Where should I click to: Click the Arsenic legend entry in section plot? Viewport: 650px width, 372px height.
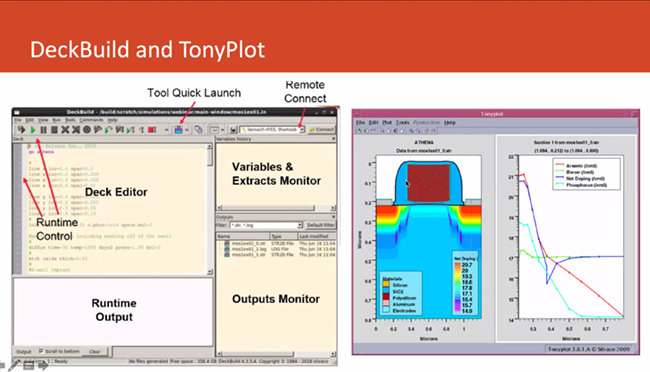pos(576,165)
